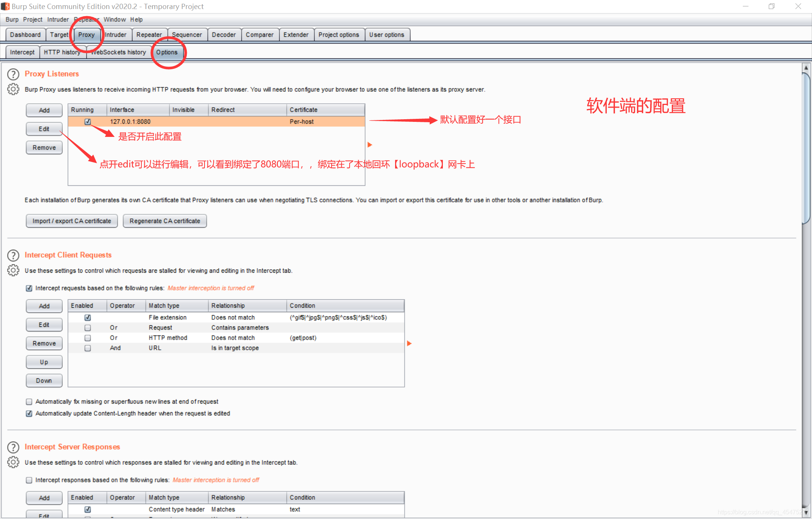Image resolution: width=812 pixels, height=519 pixels.
Task: Sort listeners by the Certificate column header
Action: pos(326,110)
